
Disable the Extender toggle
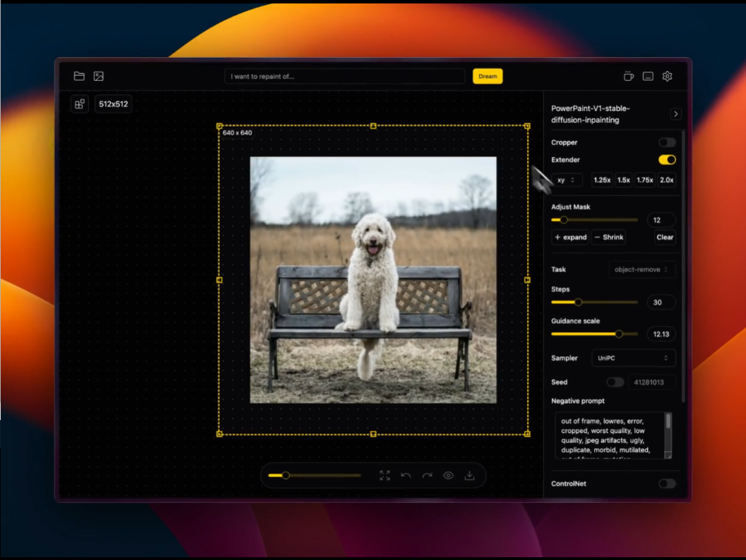tap(667, 160)
